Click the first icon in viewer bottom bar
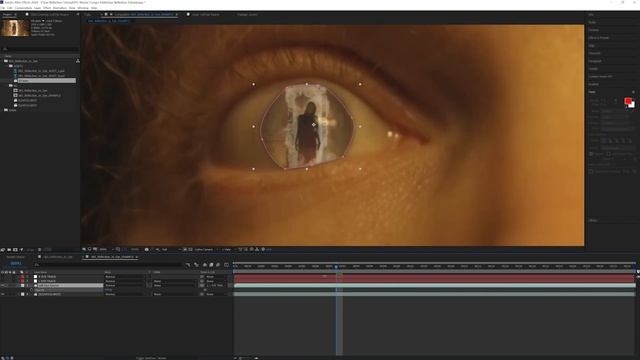This screenshot has width=640, height=360. [84, 249]
